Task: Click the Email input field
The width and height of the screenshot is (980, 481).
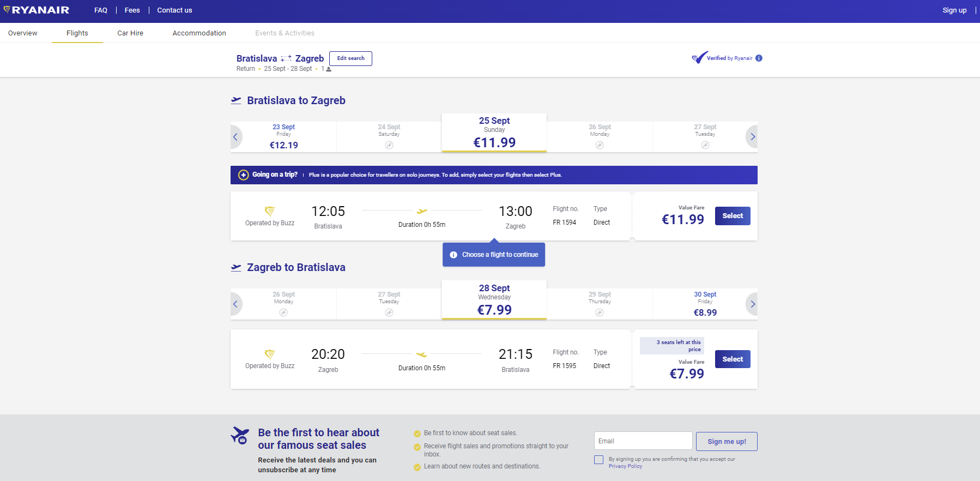Action: coord(643,441)
